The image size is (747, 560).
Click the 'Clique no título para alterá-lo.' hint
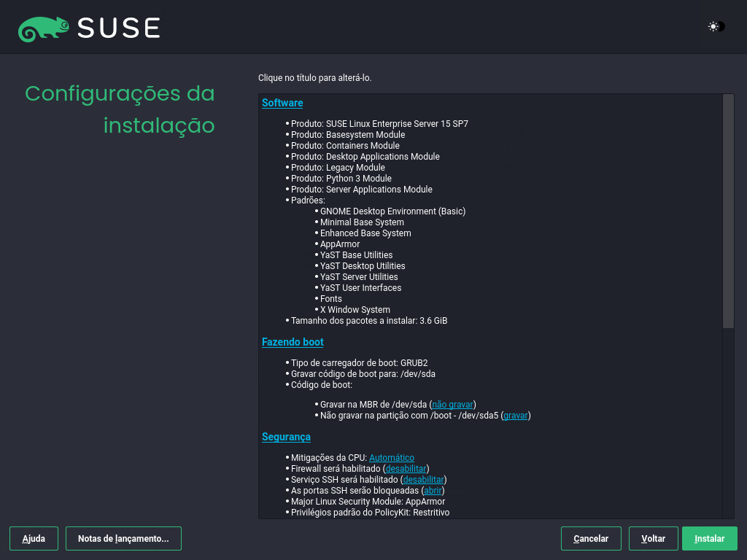pyautogui.click(x=315, y=77)
